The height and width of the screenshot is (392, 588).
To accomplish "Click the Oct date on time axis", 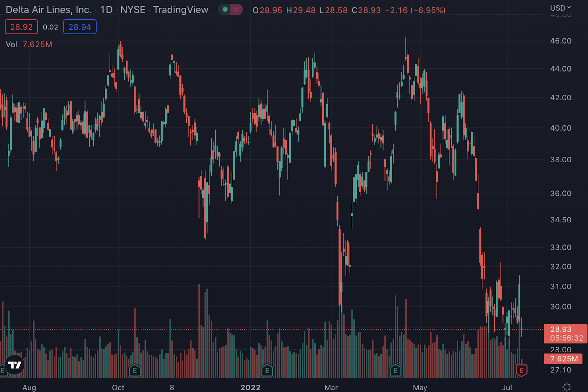I will pos(118,387).
